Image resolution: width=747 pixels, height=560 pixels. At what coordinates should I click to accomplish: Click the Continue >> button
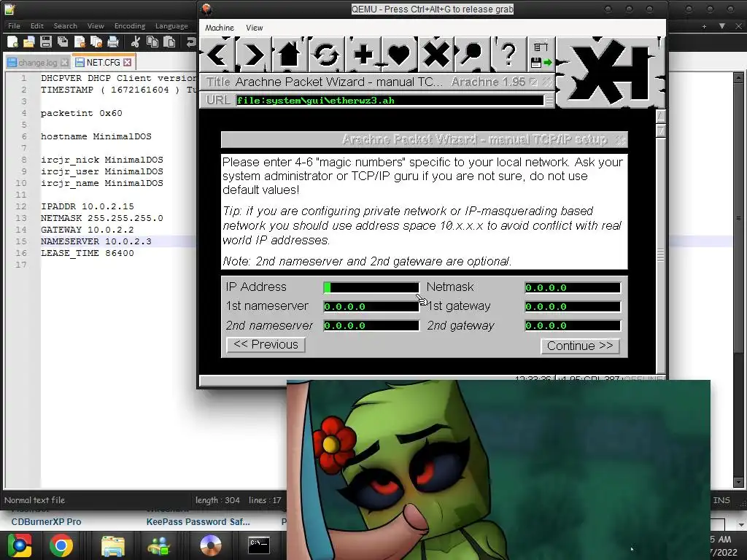pos(580,346)
